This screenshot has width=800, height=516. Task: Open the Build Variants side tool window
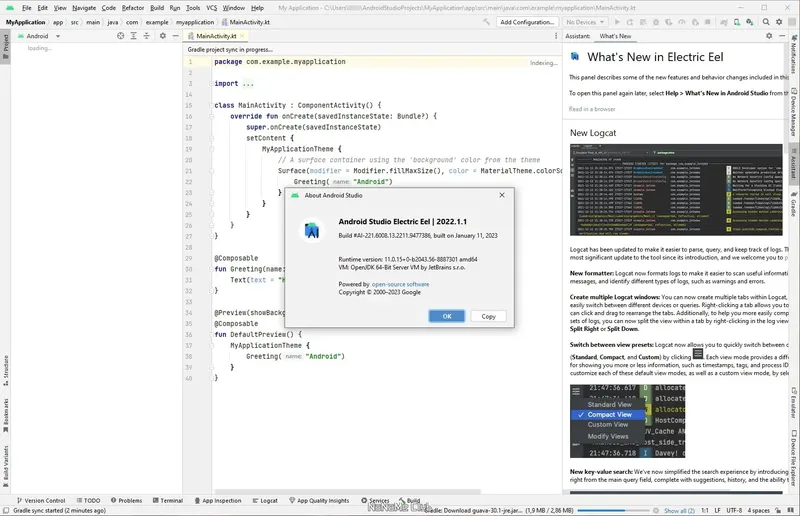coord(6,465)
